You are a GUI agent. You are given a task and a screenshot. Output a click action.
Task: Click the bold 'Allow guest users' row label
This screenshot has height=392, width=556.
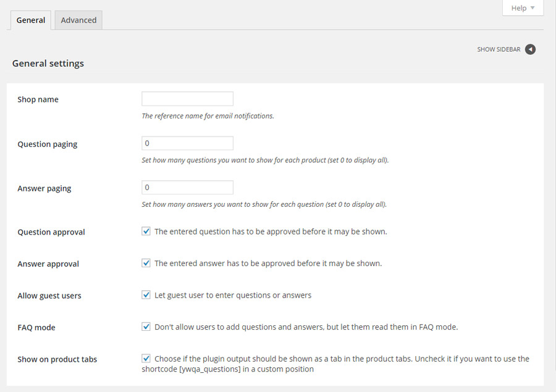point(49,296)
